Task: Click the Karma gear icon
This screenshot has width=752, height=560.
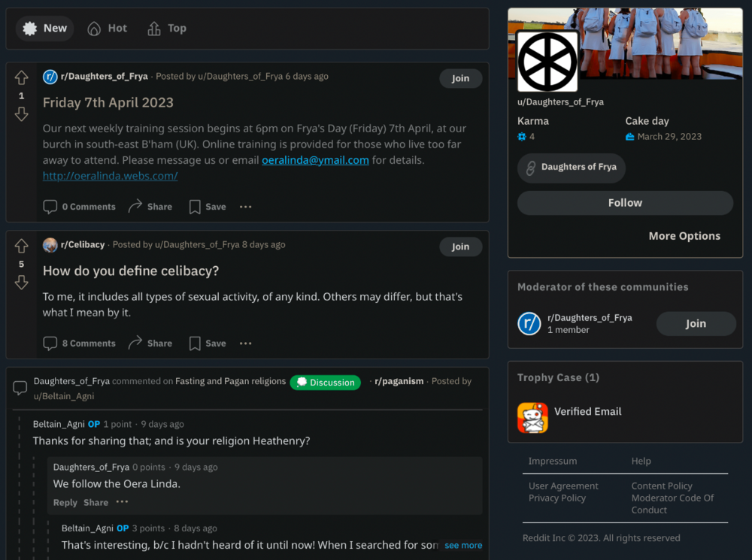Action: tap(522, 137)
